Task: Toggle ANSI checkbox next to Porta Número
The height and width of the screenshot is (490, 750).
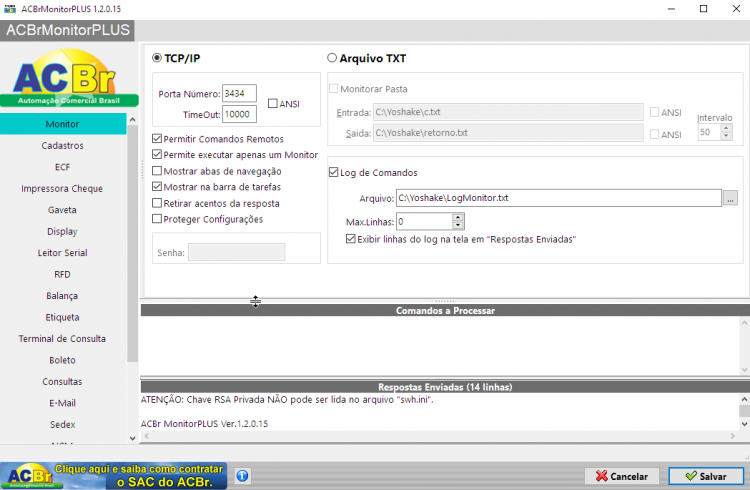Action: 273,103
